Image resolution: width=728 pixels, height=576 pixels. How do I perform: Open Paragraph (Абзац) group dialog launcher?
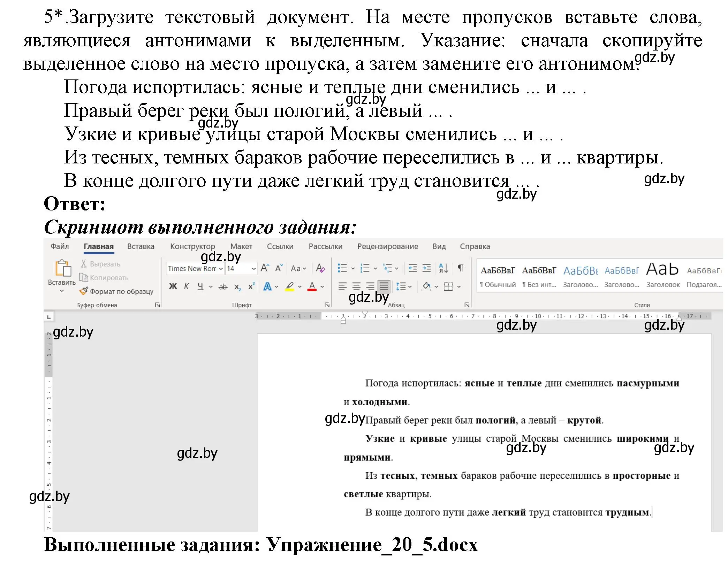(x=467, y=305)
